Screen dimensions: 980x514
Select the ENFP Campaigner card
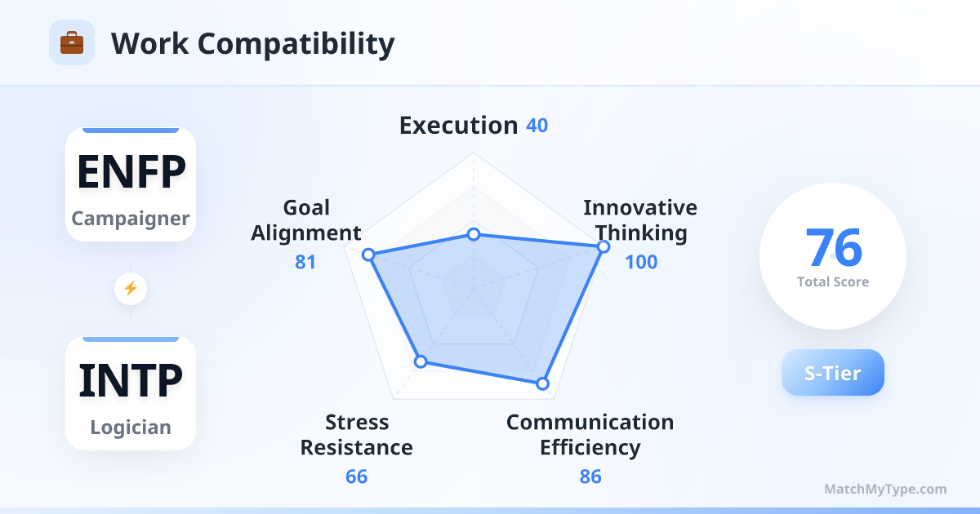coord(131,184)
